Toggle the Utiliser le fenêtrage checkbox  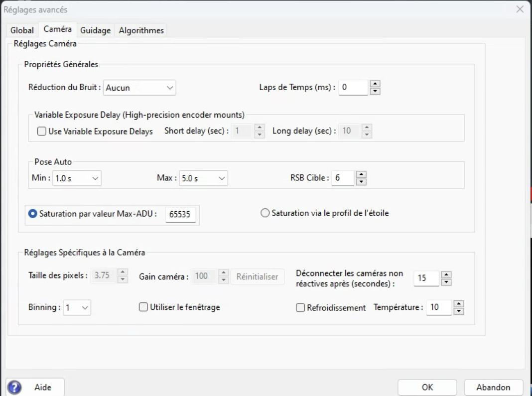(143, 307)
